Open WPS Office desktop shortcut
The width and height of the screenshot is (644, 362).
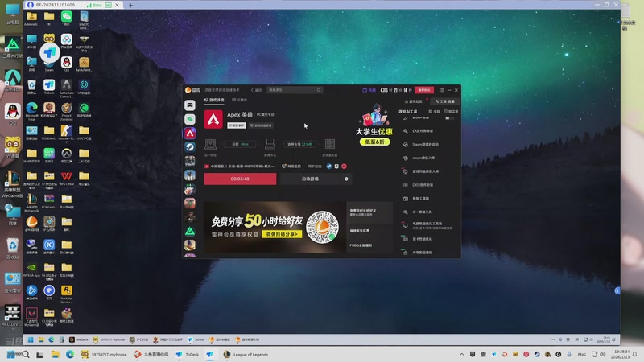tap(67, 179)
